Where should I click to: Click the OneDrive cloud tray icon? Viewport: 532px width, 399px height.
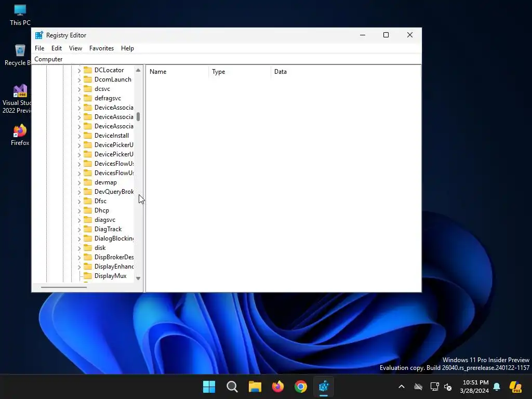[418, 387]
